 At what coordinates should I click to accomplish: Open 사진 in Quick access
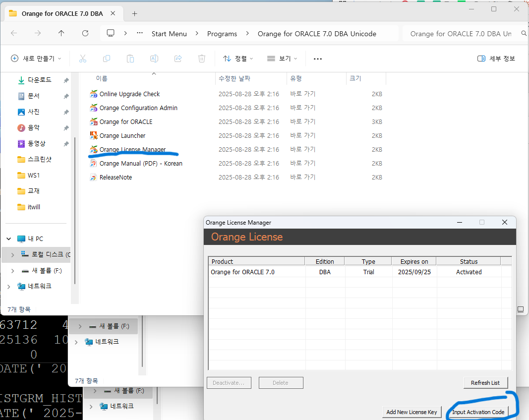[x=29, y=112]
